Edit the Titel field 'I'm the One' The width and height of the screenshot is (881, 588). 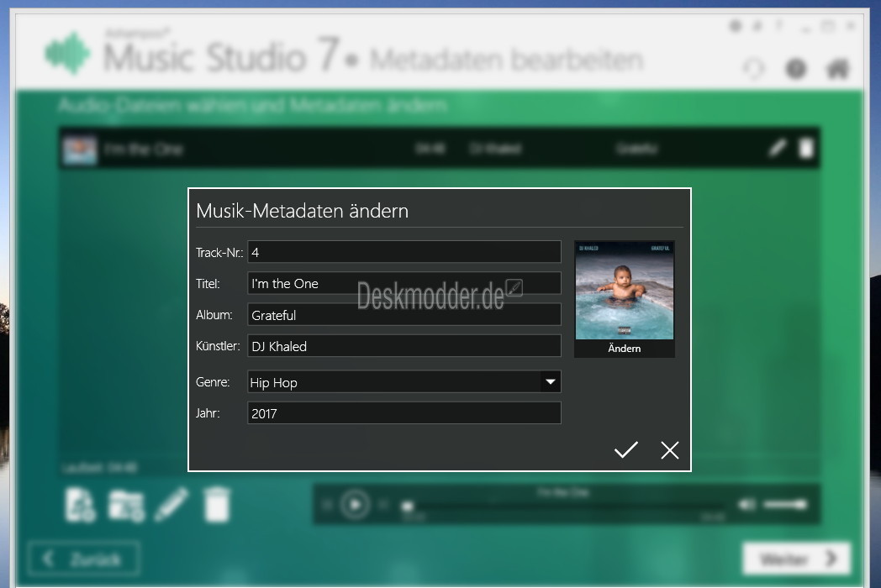tap(404, 284)
